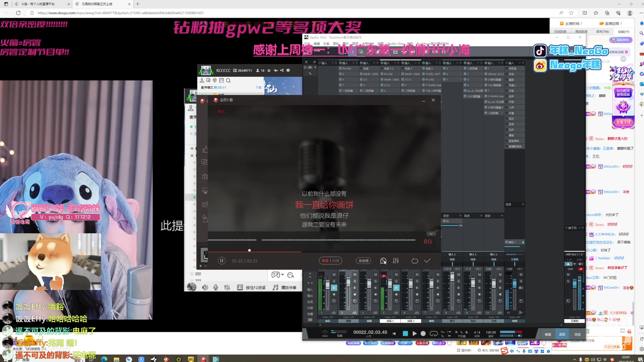Open Studio One 文件 menu
The image size is (644, 362).
point(307,44)
